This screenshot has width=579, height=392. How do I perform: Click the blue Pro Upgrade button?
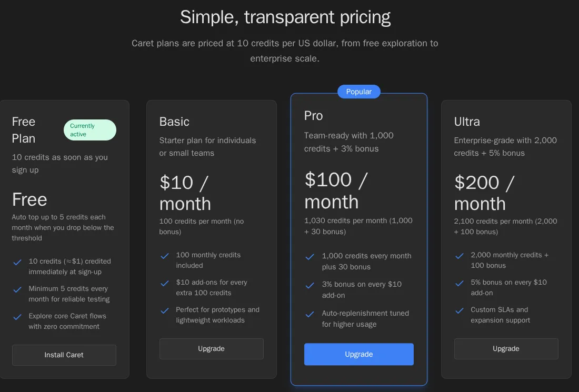(x=358, y=354)
